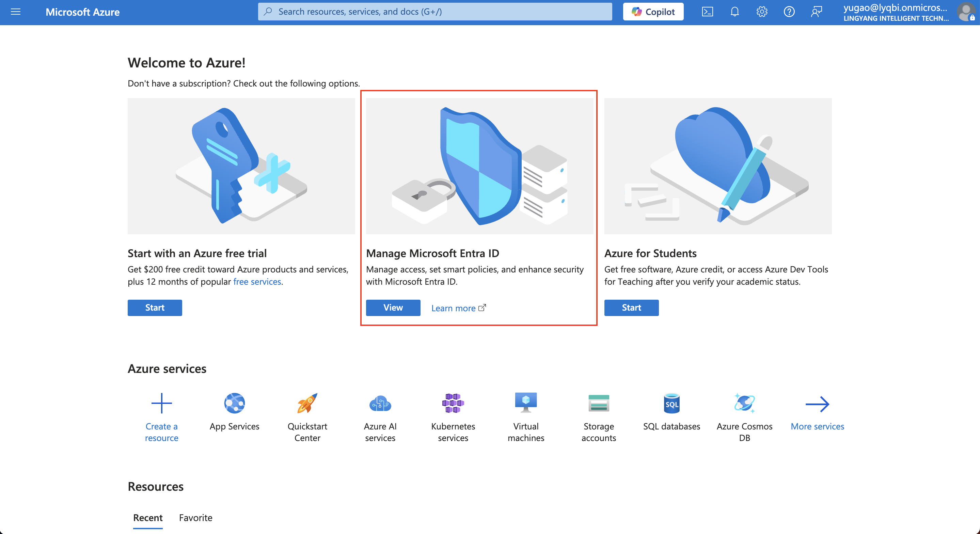The width and height of the screenshot is (980, 534).
Task: Open the account menu avatar
Action: click(x=966, y=12)
